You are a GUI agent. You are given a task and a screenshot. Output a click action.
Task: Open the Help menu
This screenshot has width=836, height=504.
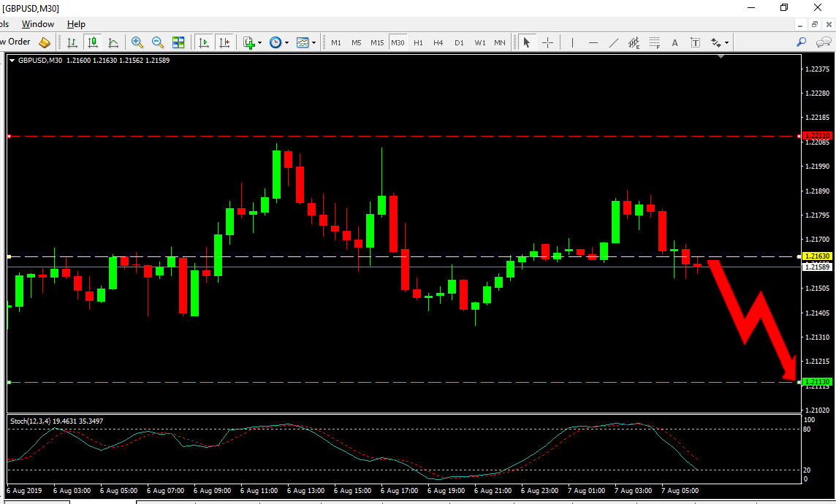[x=76, y=24]
